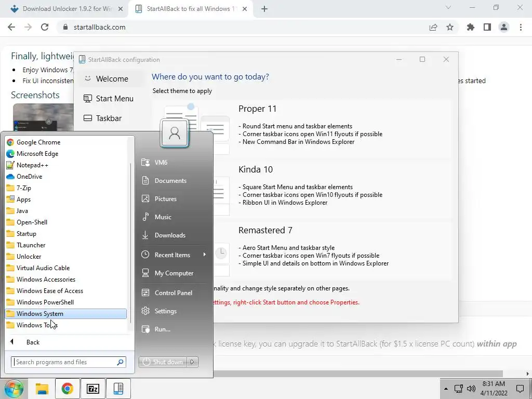Expand the 7-Zip folder
532x399 pixels.
(66, 188)
